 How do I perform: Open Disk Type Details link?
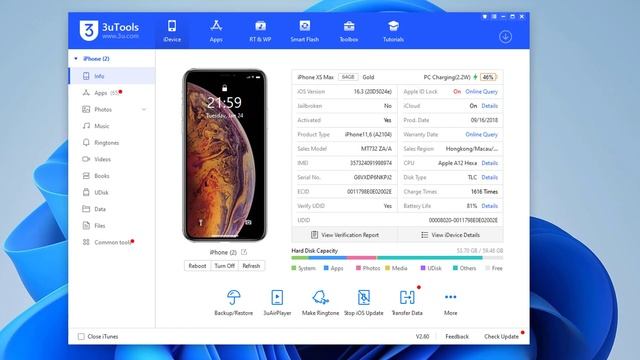489,177
